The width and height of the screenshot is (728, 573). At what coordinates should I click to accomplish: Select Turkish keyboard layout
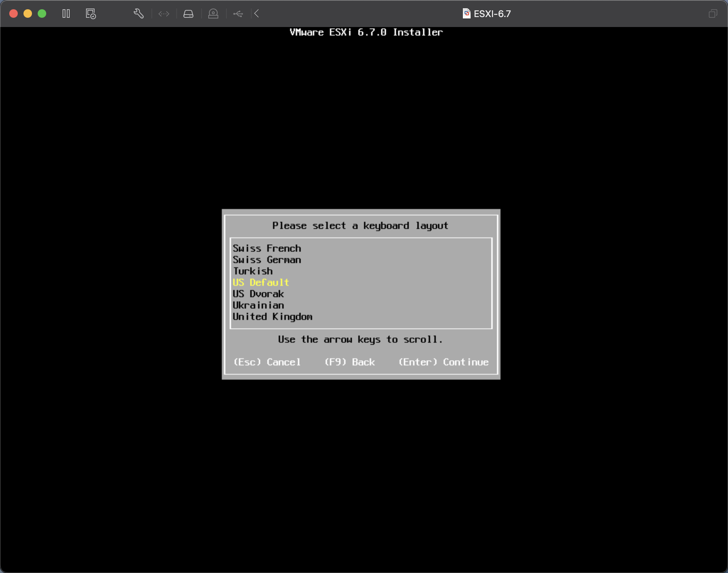point(253,271)
